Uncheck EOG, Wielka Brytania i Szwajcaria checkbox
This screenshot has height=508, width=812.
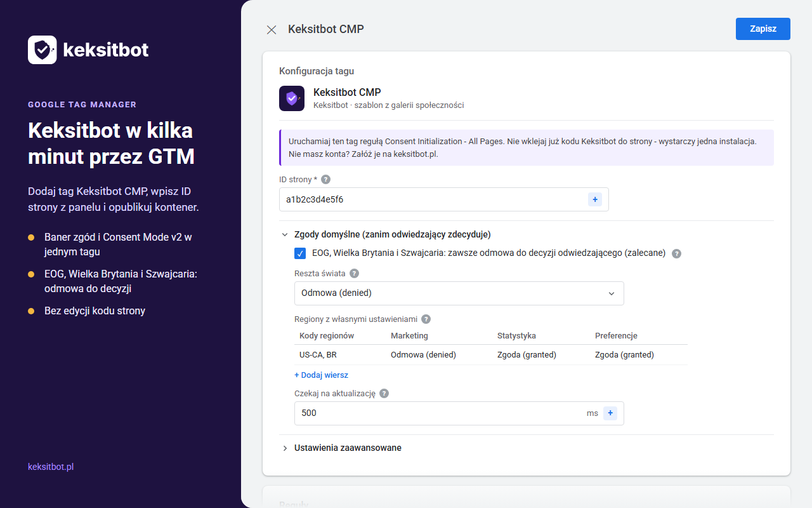click(300, 253)
